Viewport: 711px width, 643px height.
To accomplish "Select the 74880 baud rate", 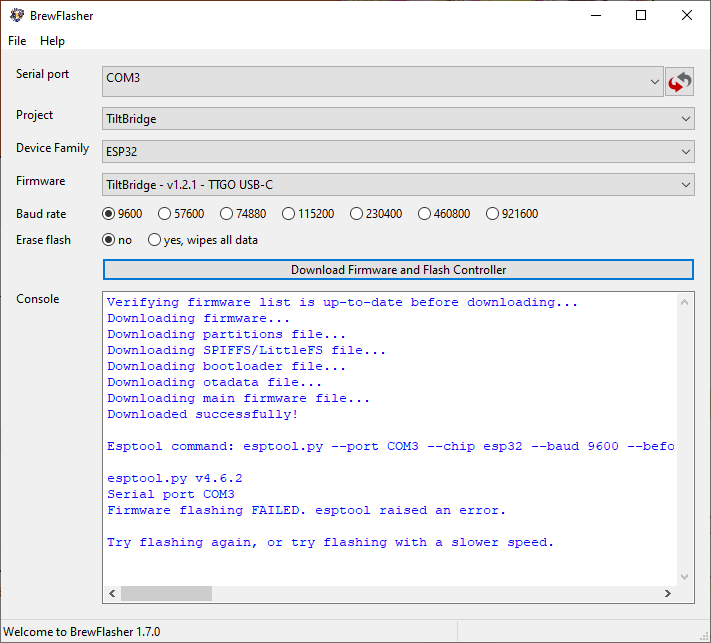I will [243, 214].
